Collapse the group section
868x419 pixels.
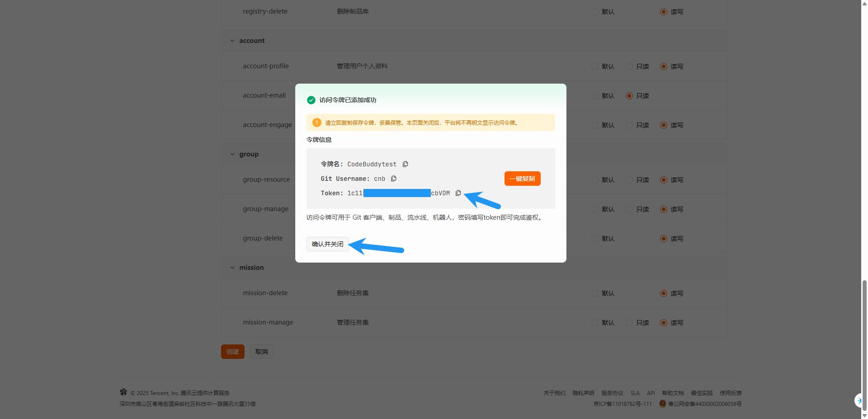click(x=232, y=154)
